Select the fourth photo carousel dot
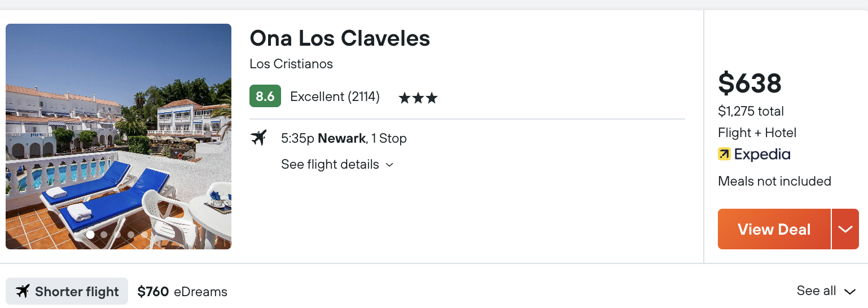The image size is (868, 308). pos(131,235)
